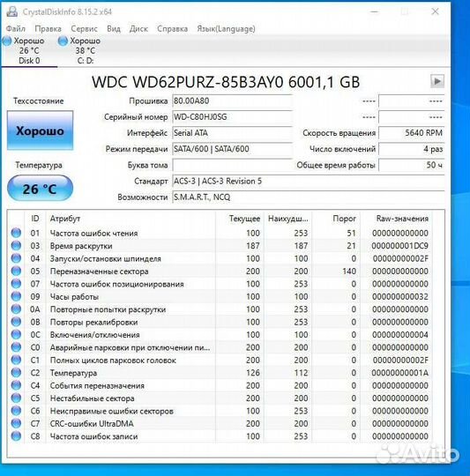The width and height of the screenshot is (470, 476).
Task: Click the status icon for attribute C4
Action: (16, 385)
